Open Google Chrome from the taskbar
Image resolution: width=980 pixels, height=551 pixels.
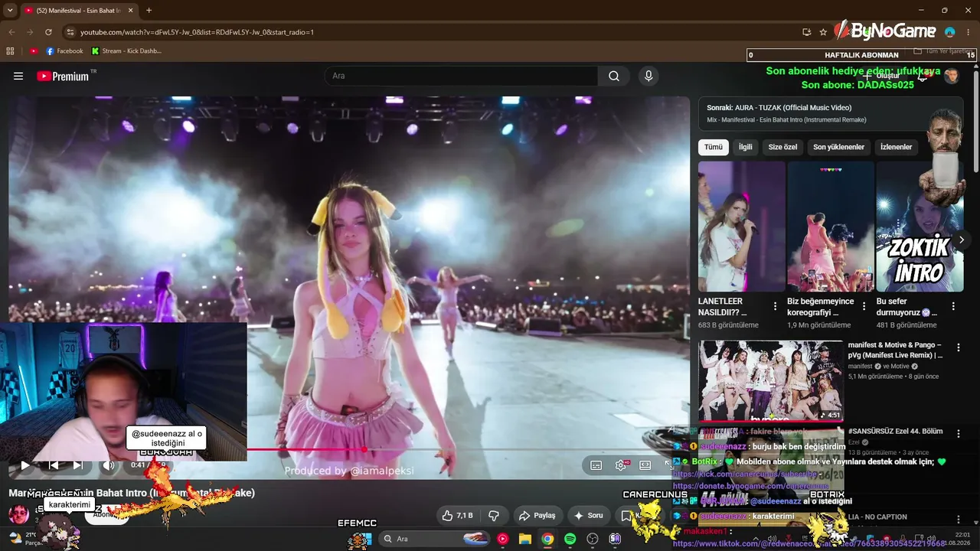pyautogui.click(x=547, y=539)
